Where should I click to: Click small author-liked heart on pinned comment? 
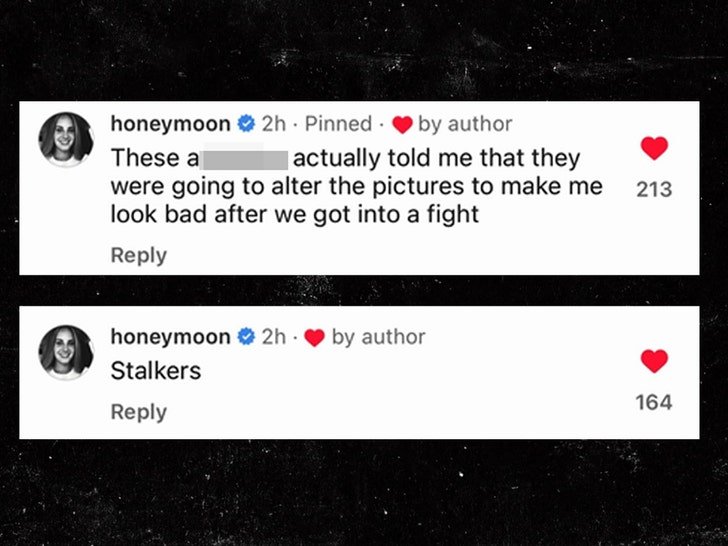point(402,124)
